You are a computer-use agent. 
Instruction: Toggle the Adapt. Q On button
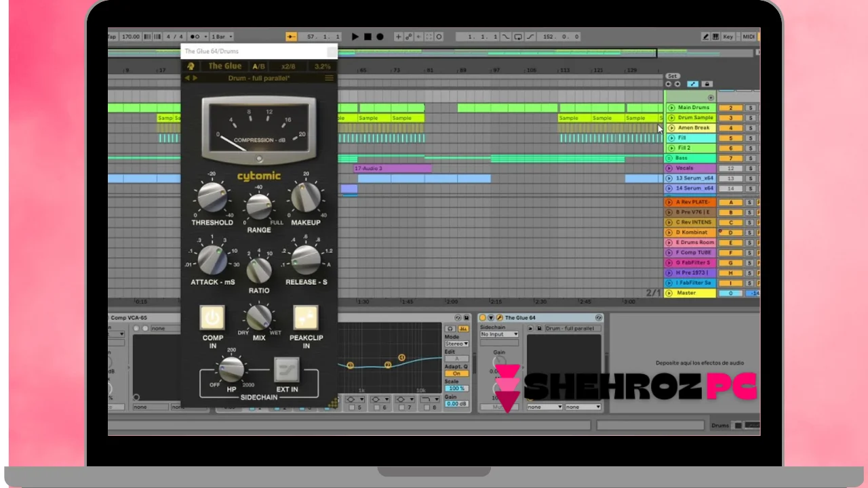(456, 373)
